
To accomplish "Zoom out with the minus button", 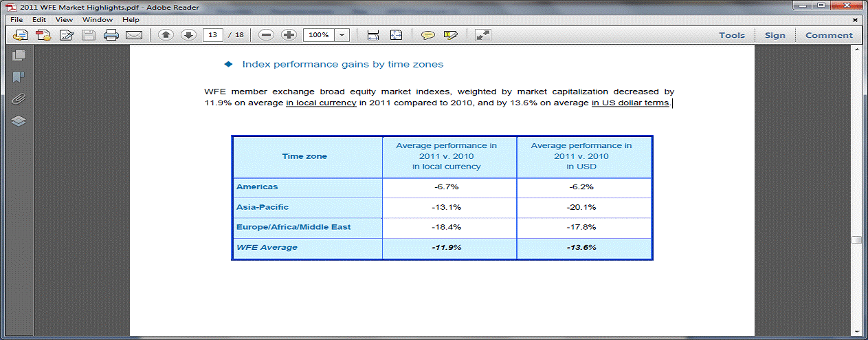I will click(267, 35).
